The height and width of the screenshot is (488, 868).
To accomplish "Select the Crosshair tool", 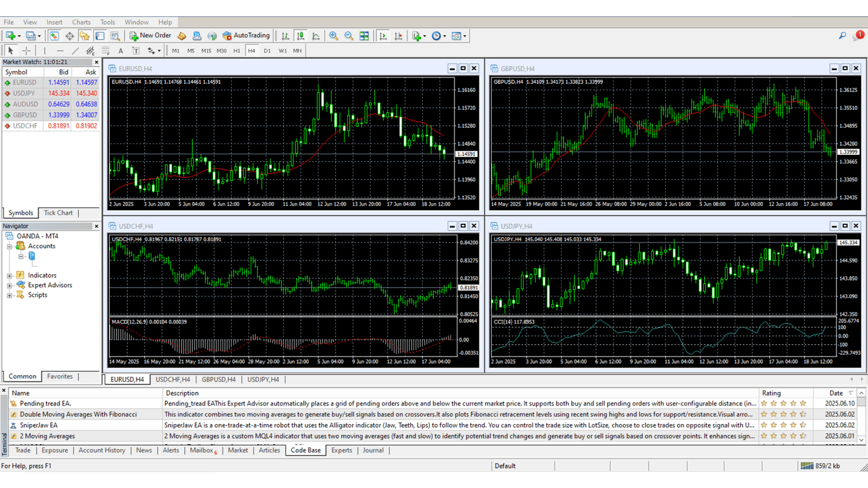I will [x=27, y=50].
